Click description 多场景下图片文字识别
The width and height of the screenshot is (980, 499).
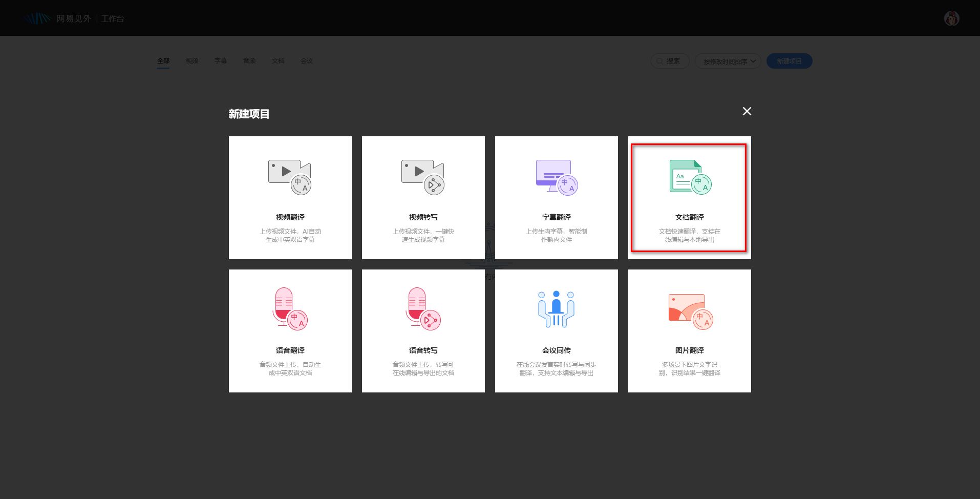[690, 369]
